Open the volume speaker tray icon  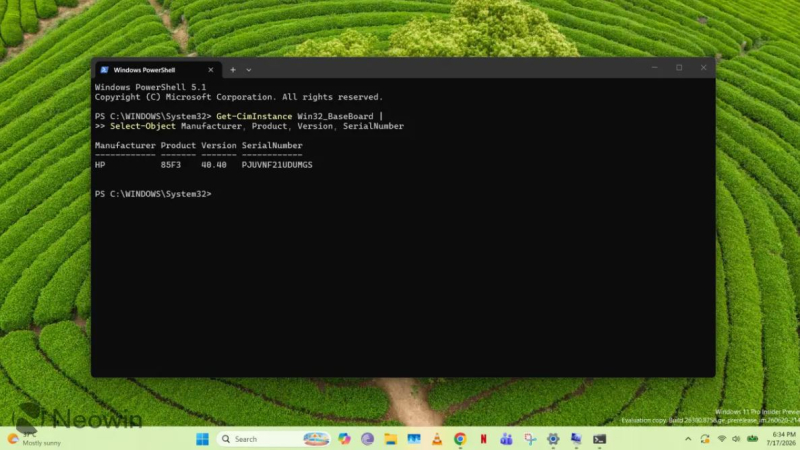click(x=736, y=439)
